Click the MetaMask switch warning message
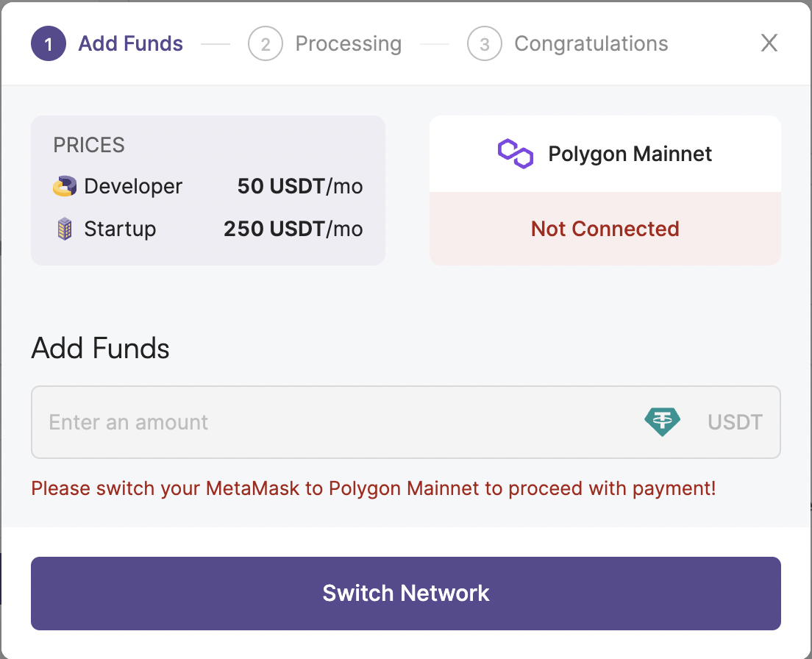Screen dimensions: 812x659 pos(374,488)
